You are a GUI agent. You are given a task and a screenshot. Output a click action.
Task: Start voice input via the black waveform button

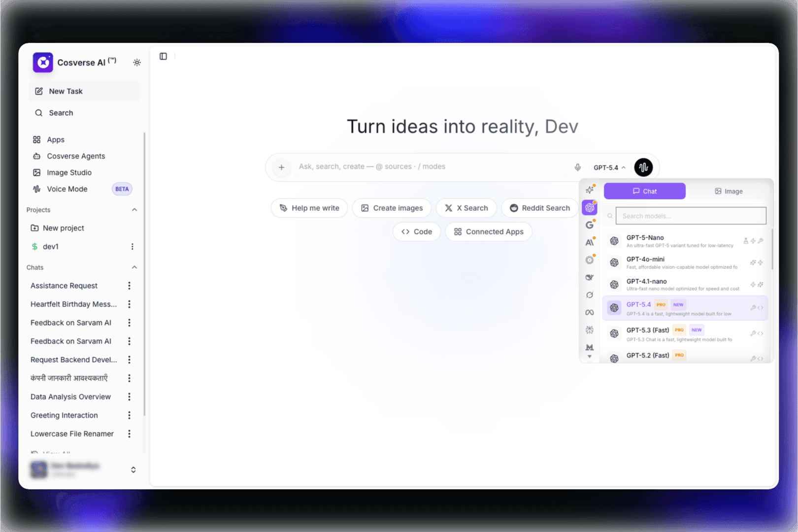(643, 167)
